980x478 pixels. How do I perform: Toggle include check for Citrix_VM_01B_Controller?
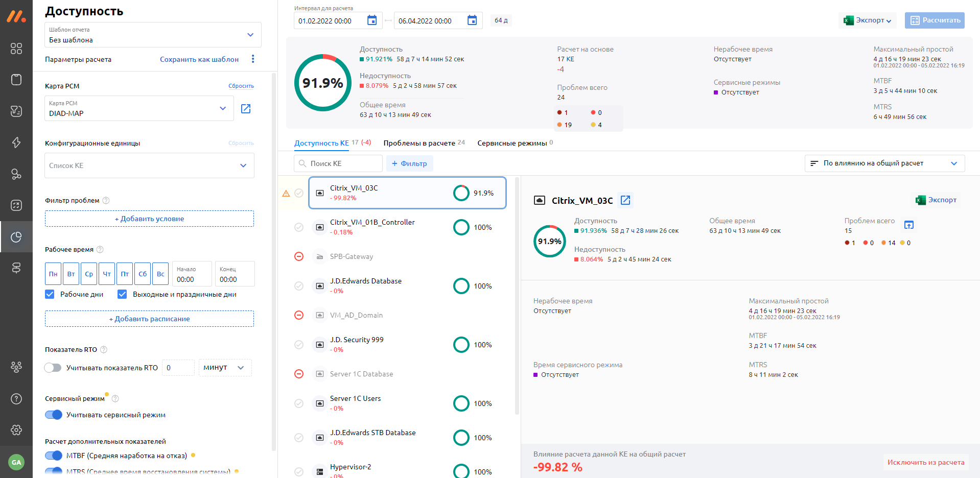pyautogui.click(x=299, y=227)
